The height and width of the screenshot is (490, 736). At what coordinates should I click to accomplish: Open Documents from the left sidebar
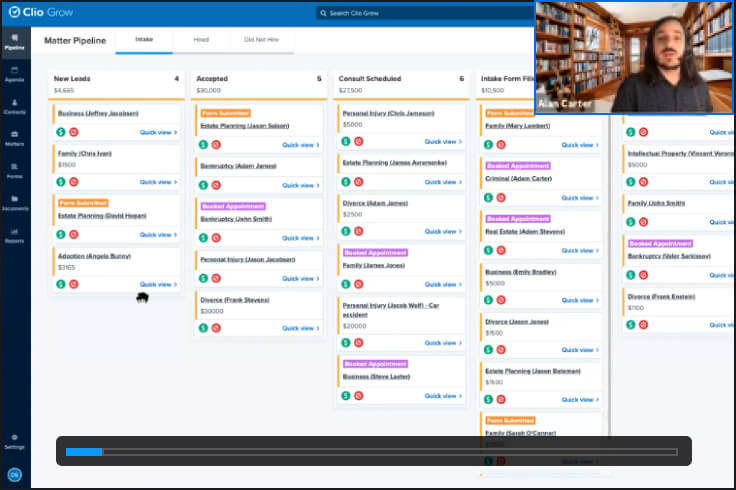(14, 203)
